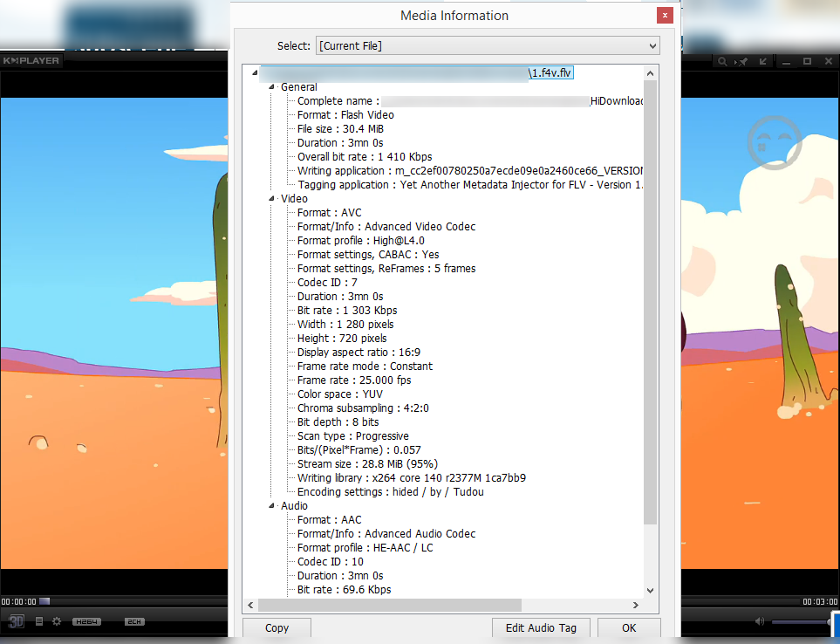
Task: Adjust the KMPlayer volume slider
Action: click(x=802, y=621)
